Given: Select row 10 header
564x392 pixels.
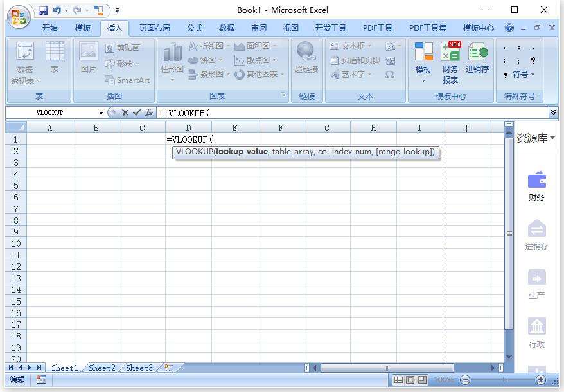Looking at the screenshot, I should tap(16, 244).
